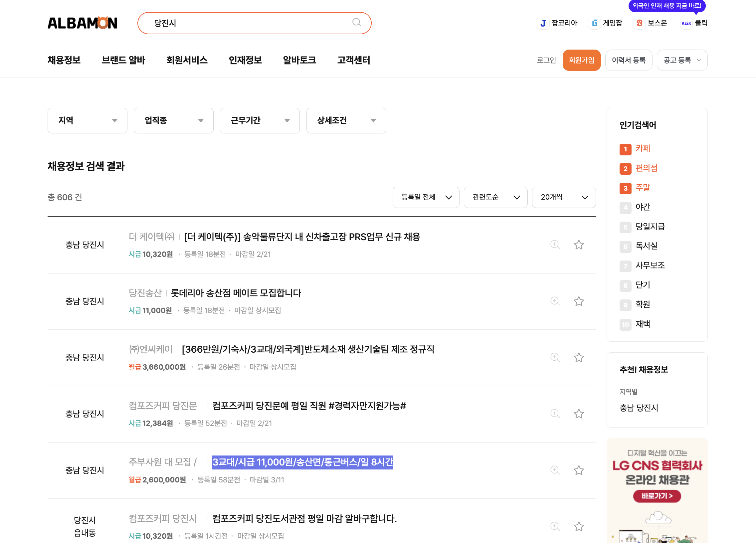Click the search magnifier icon
The height and width of the screenshot is (543, 756).
pyautogui.click(x=356, y=23)
